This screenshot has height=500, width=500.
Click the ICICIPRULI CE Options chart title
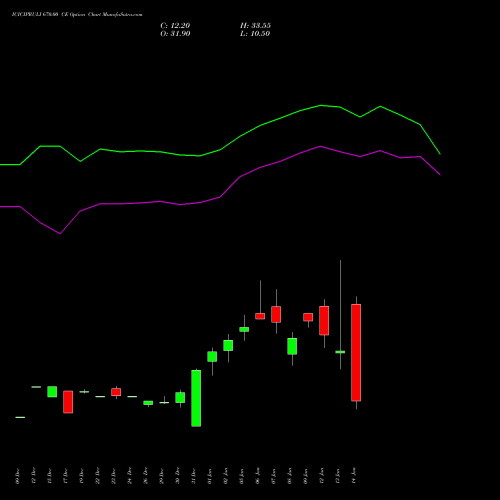point(77,15)
